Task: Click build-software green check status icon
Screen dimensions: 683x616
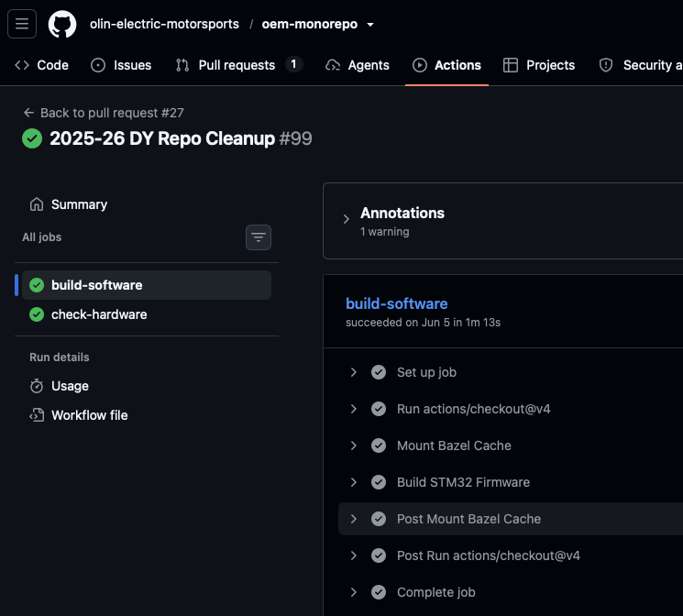Action: 37,285
